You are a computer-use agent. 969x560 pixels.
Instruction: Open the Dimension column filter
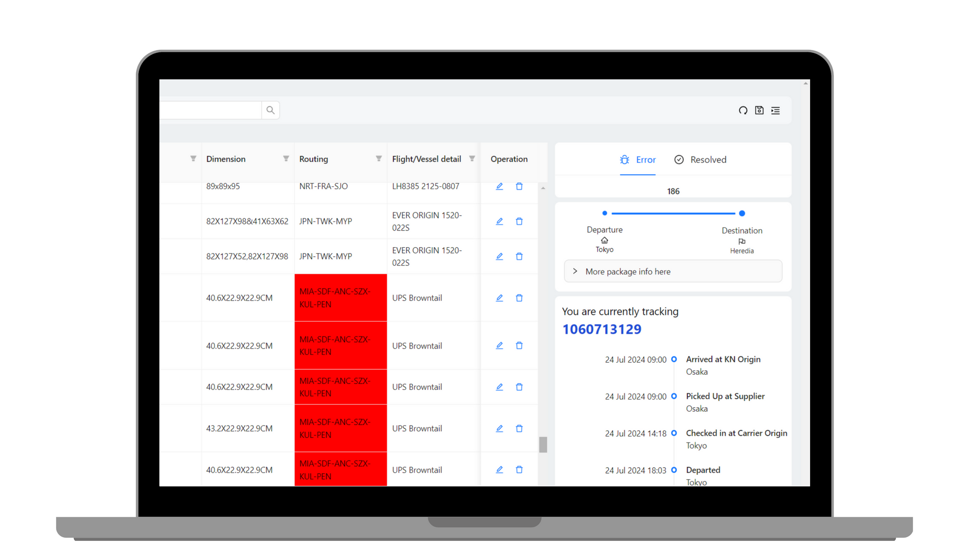click(286, 159)
